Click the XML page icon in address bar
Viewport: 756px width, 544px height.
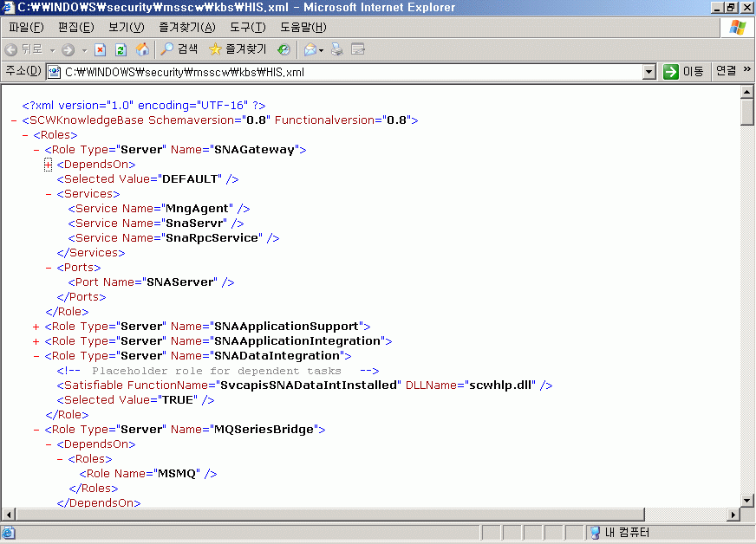(x=55, y=72)
